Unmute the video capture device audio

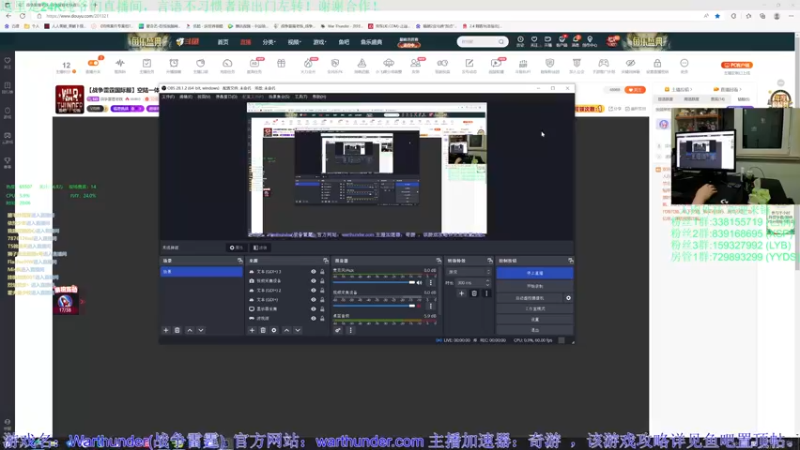[419, 306]
